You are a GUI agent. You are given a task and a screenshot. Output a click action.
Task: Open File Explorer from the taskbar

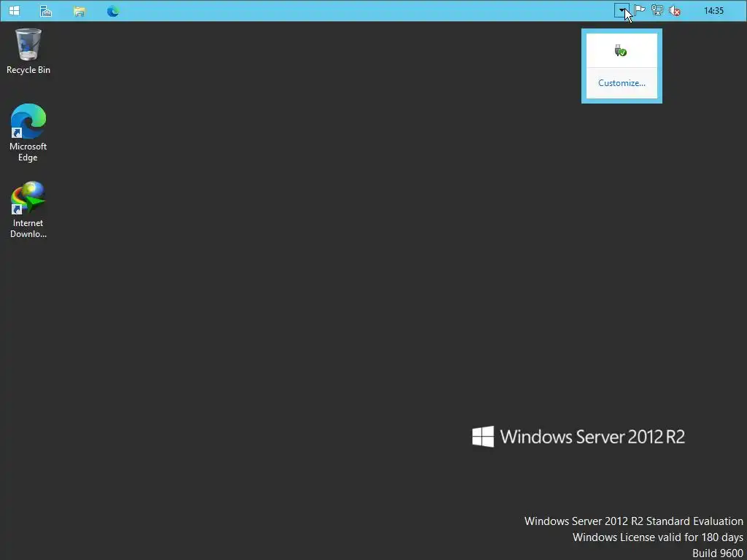pyautogui.click(x=79, y=11)
